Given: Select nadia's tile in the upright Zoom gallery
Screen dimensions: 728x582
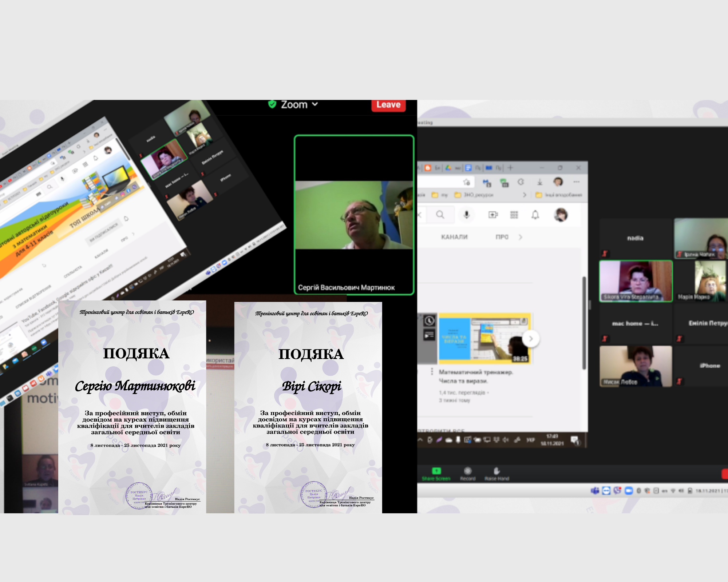Looking at the screenshot, I should click(636, 238).
